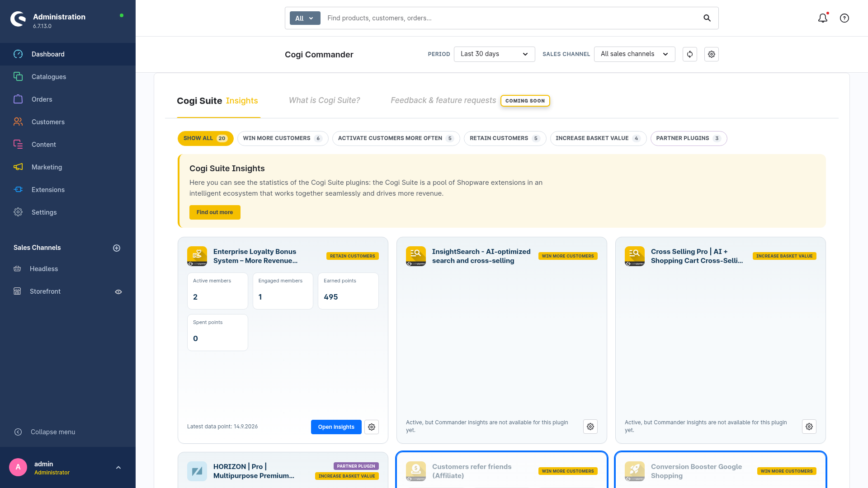868x488 pixels.
Task: Click the Storefront shop icon
Action: coord(17,291)
